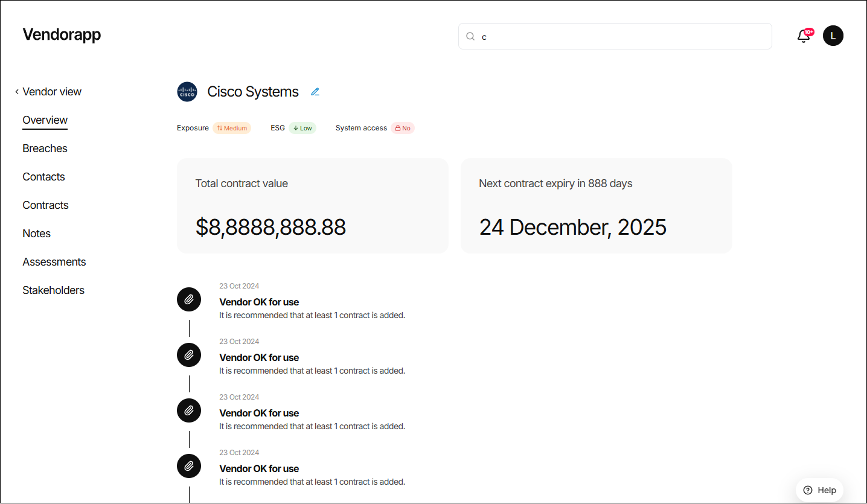Open the Assessments section

pyautogui.click(x=54, y=262)
